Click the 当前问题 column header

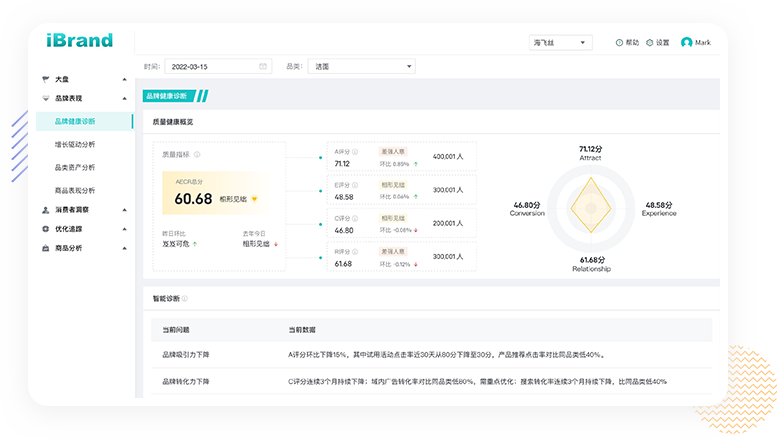pos(176,330)
